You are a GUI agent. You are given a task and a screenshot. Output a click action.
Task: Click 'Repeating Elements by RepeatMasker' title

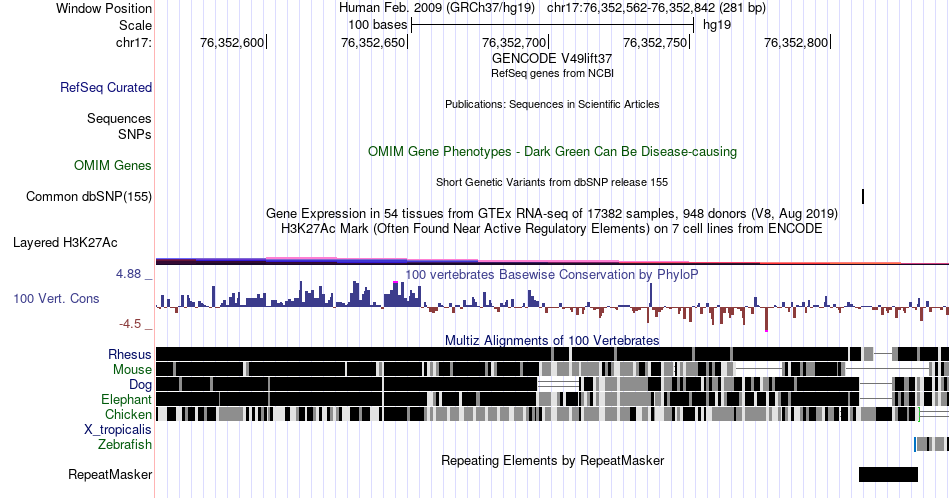(x=552, y=460)
